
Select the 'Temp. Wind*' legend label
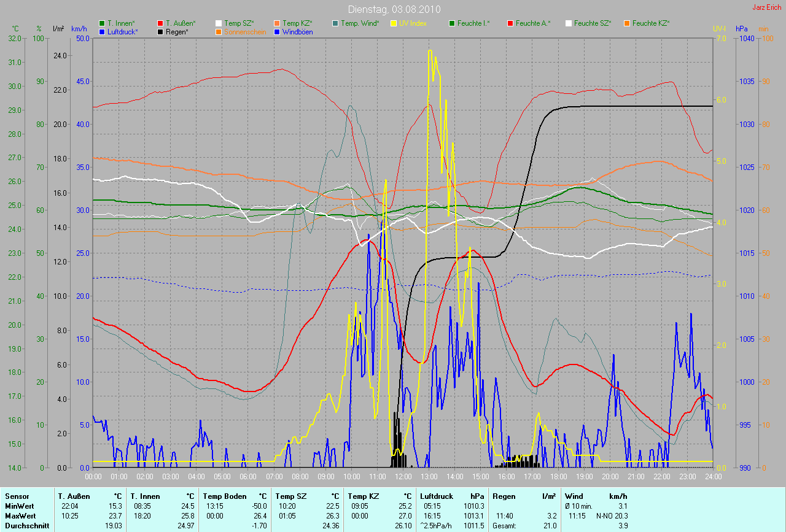click(360, 23)
